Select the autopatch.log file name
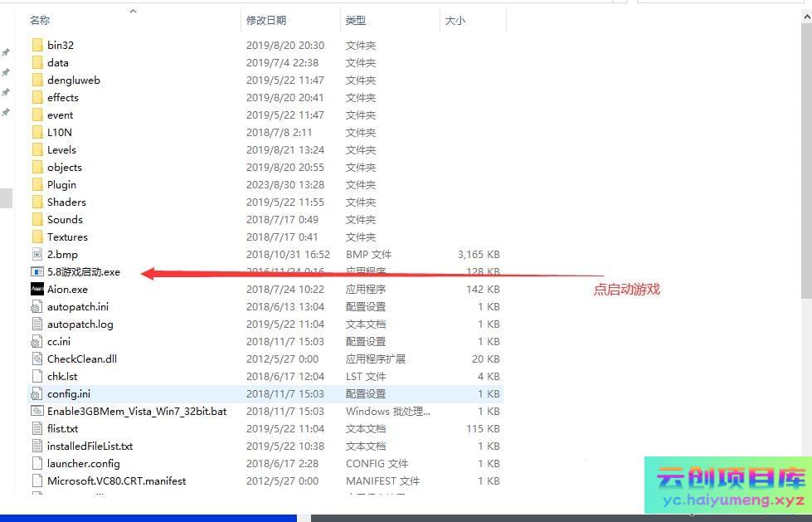Viewport: 812px width, 522px height. coord(80,324)
